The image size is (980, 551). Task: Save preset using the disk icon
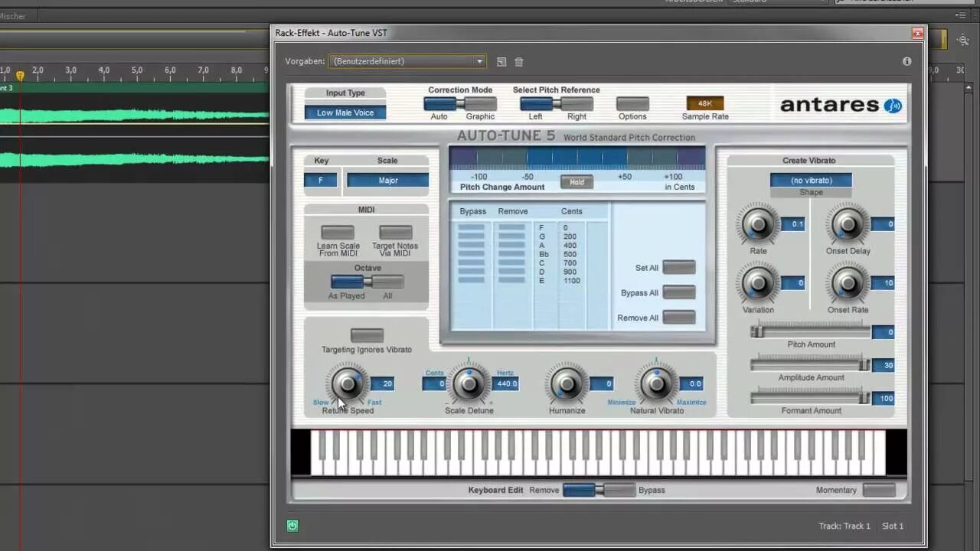501,62
